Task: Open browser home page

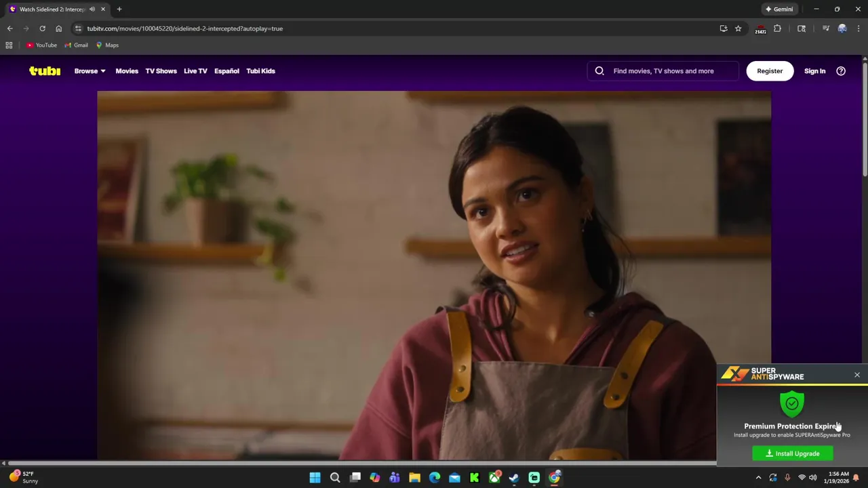Action: click(x=59, y=28)
